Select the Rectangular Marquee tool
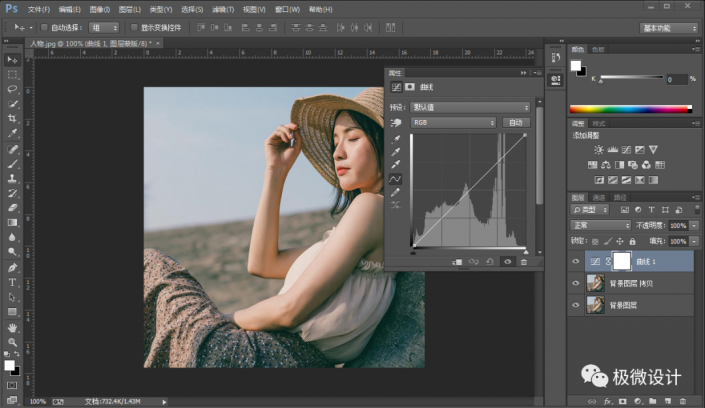The image size is (705, 408). coord(13,74)
